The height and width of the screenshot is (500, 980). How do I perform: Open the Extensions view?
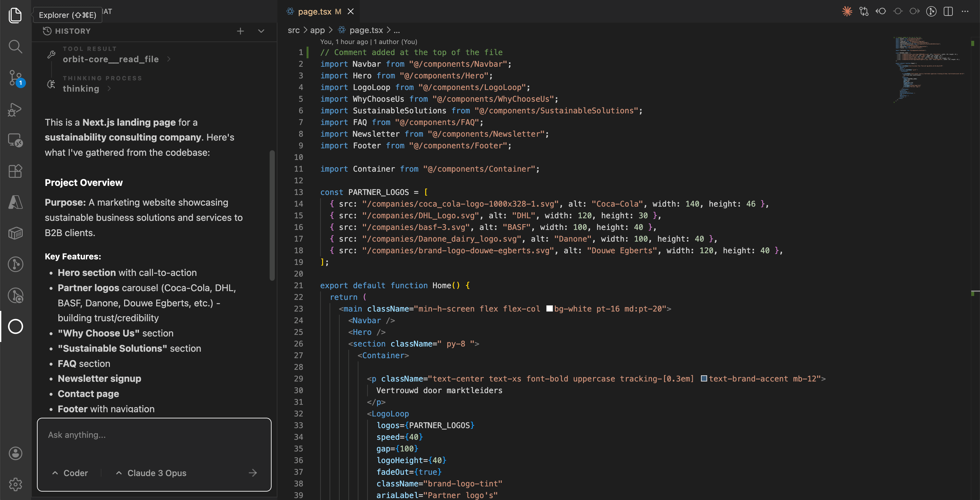15,171
